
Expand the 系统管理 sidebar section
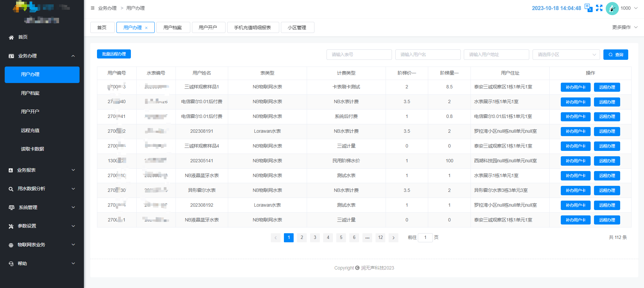(73, 207)
